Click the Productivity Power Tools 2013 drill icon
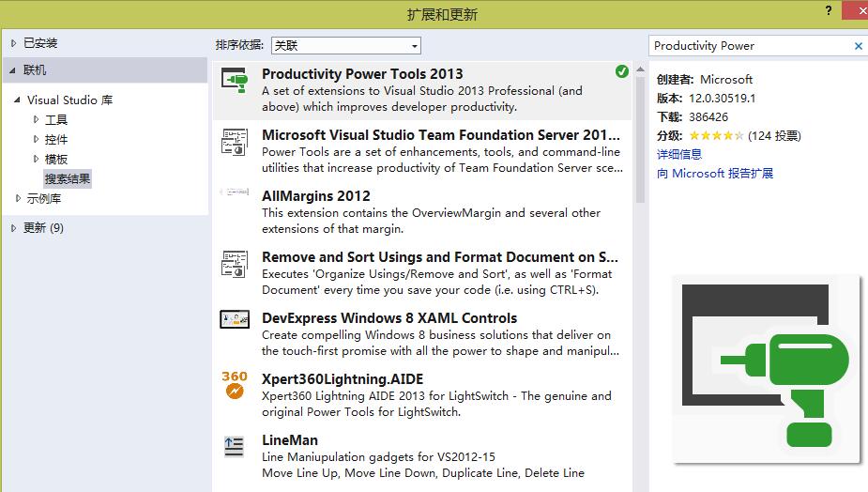The image size is (868, 492). tap(235, 80)
